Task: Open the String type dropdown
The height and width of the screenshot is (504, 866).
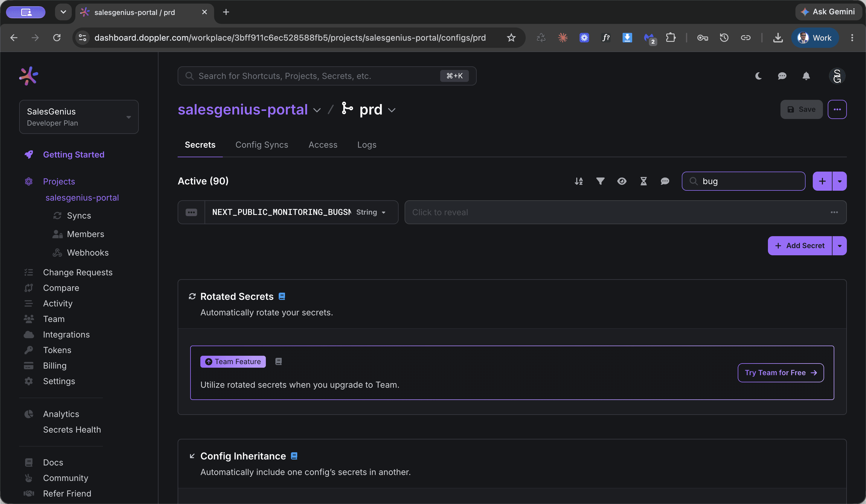Action: point(371,212)
